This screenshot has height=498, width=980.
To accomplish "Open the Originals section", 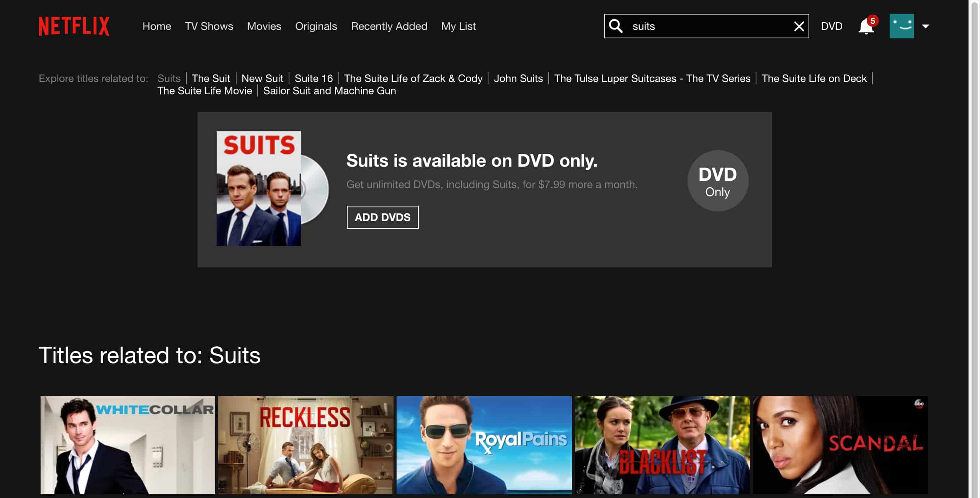I will (316, 26).
